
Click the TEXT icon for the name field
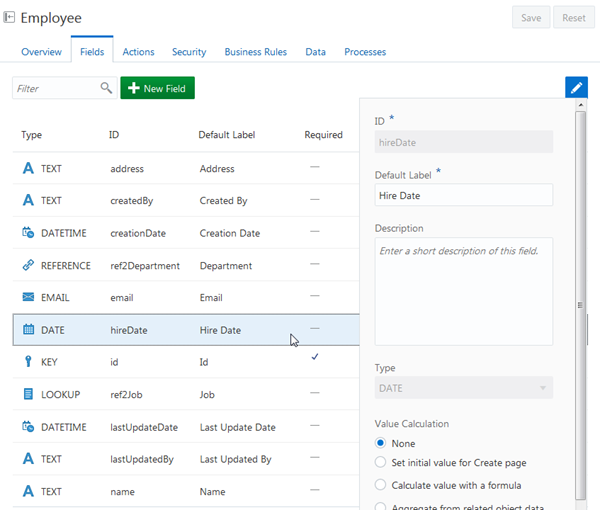[x=28, y=491]
